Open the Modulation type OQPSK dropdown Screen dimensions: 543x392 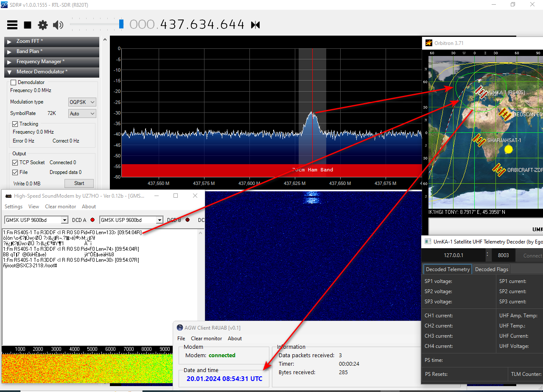pos(82,102)
